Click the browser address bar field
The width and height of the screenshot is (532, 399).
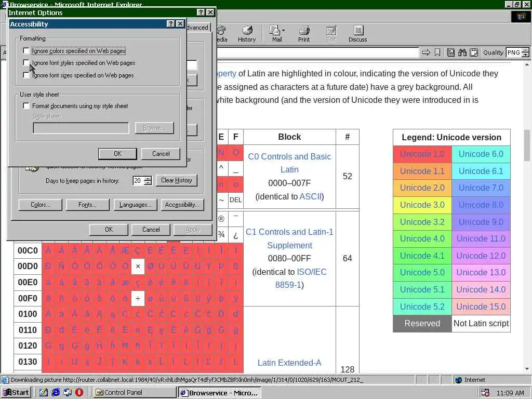tap(317, 52)
